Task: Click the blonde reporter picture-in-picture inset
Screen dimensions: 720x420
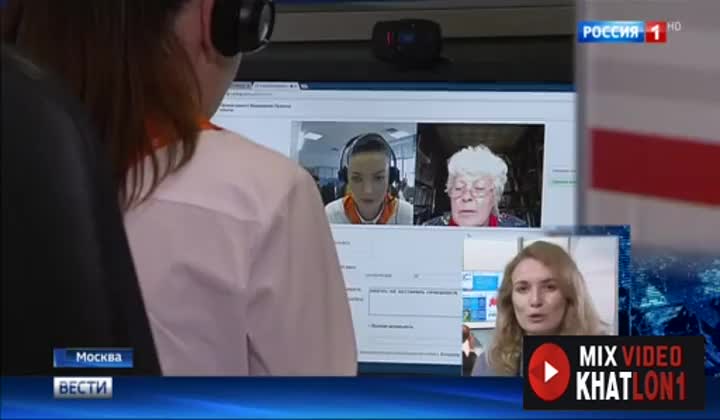Action: pos(540,305)
